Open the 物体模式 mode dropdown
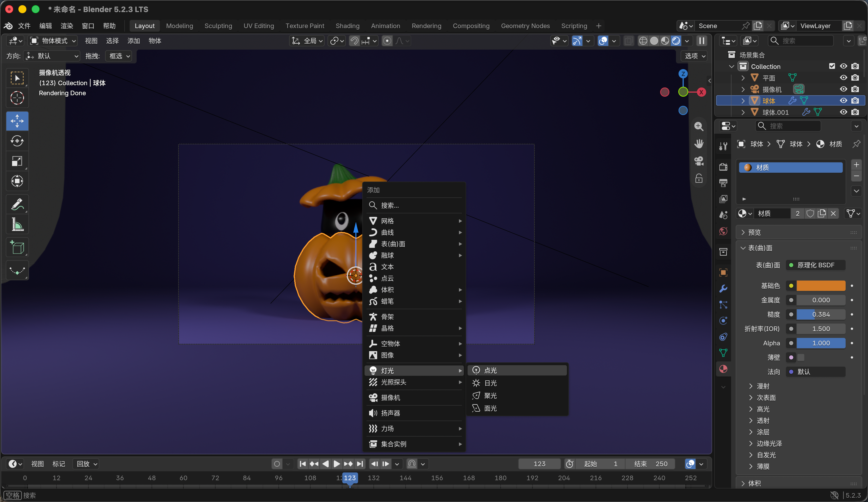868x502 pixels. click(x=53, y=41)
